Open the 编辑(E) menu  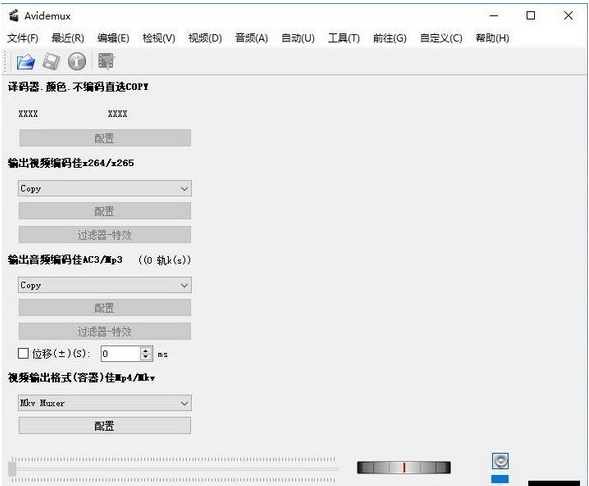click(113, 38)
